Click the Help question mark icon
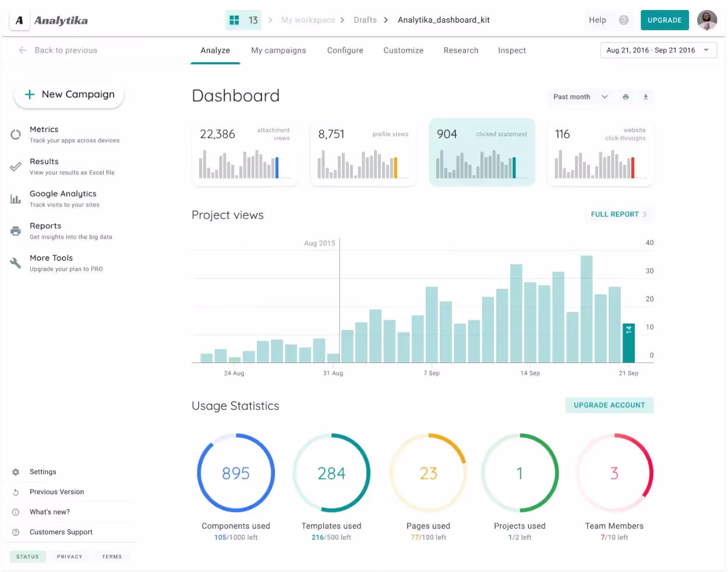728x572 pixels. pos(624,20)
